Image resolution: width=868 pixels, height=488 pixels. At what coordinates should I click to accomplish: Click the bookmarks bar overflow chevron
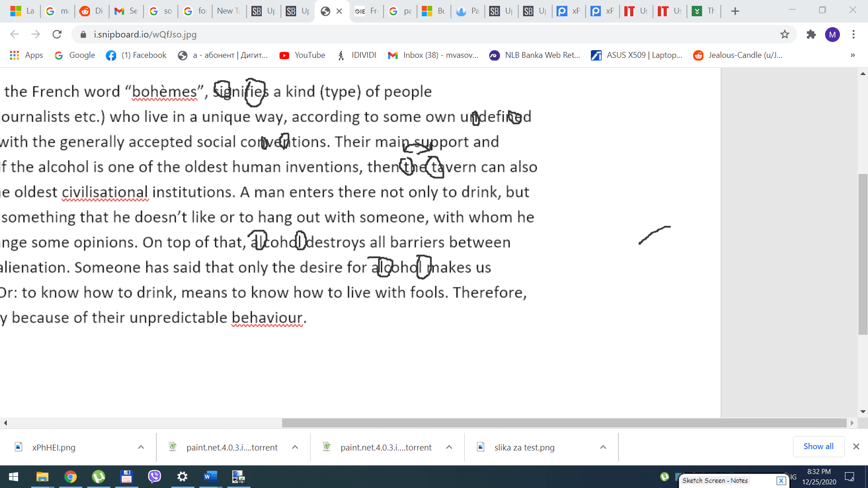coord(853,55)
